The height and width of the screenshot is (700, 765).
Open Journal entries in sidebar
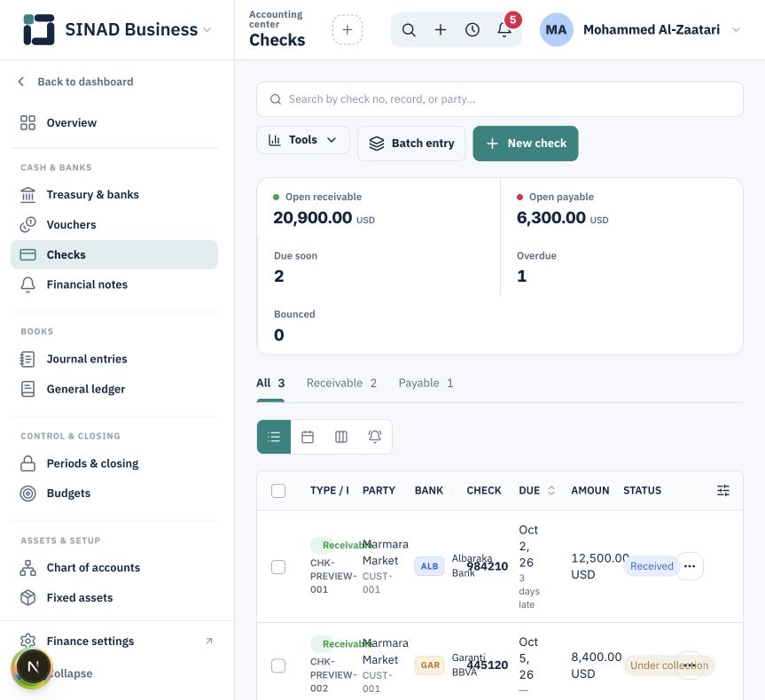(114, 359)
